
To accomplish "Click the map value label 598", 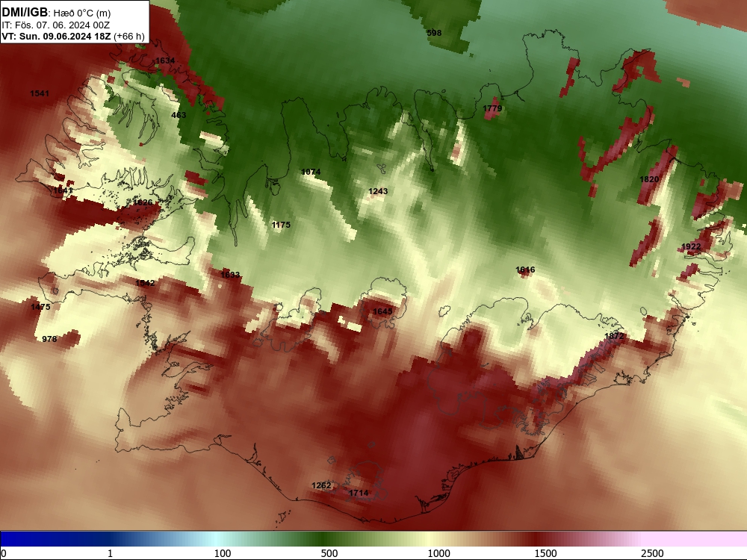I will point(434,33).
